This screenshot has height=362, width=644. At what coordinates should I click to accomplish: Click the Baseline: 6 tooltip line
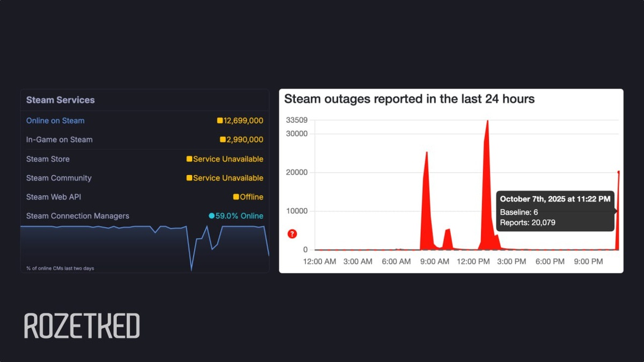click(519, 212)
